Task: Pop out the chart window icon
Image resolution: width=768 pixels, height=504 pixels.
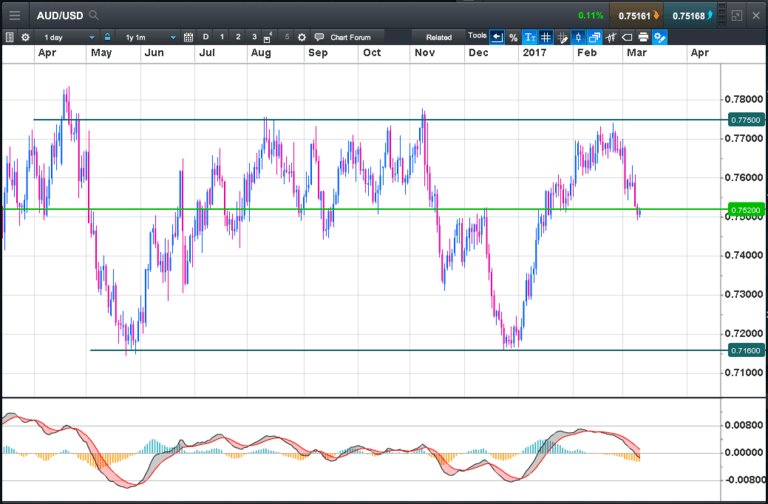Action: (737, 16)
